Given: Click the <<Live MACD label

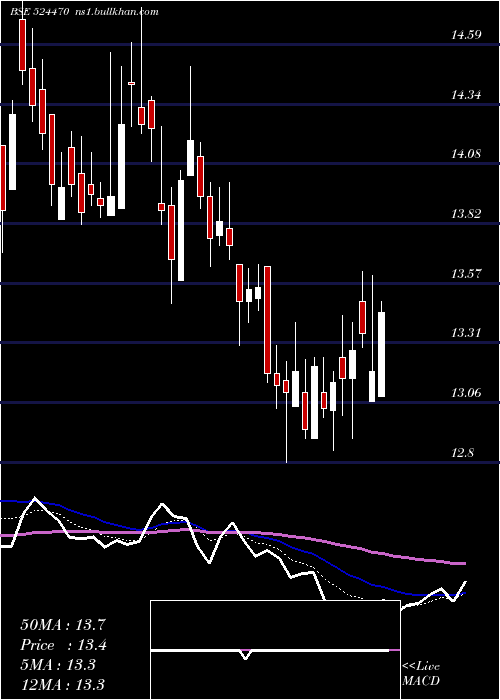Looking at the screenshot, I should [421, 674].
